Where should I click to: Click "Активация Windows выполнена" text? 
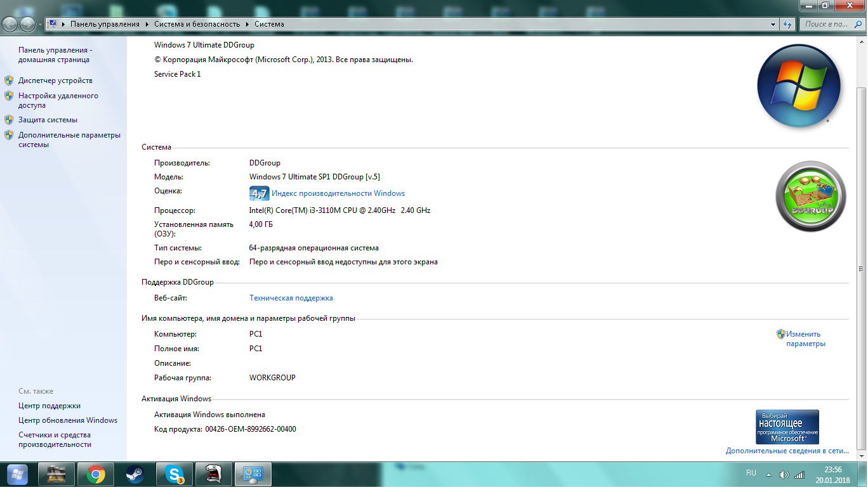(210, 415)
